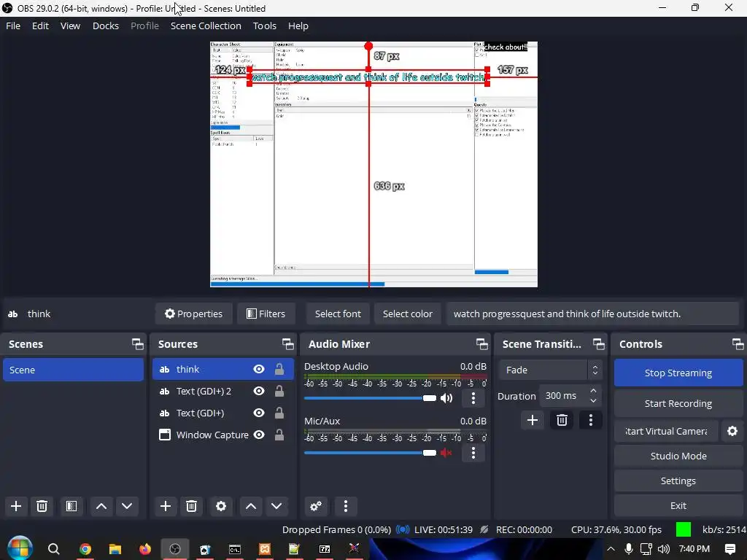
Task: Open the View menu
Action: [71, 26]
